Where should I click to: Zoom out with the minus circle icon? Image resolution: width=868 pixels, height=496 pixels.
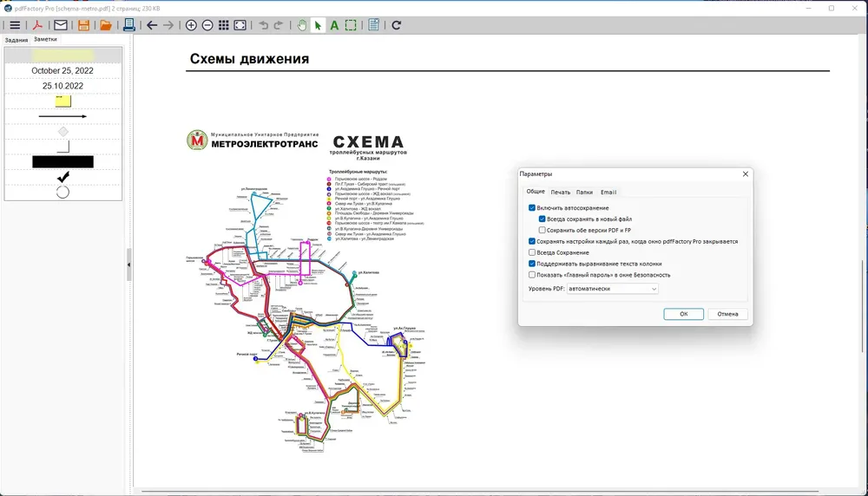click(x=207, y=25)
